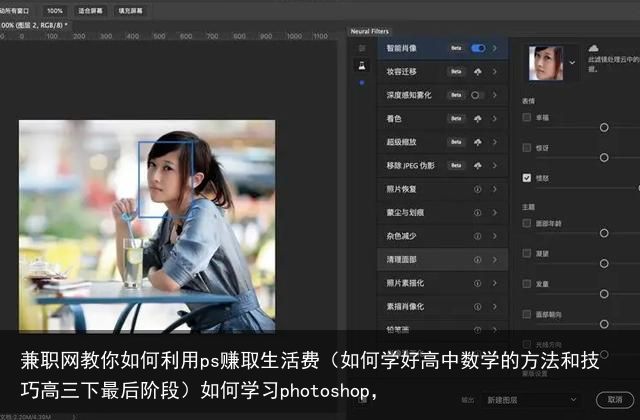
Task: Download the 妆容迁移 filter via cloud icon
Action: pos(477,72)
